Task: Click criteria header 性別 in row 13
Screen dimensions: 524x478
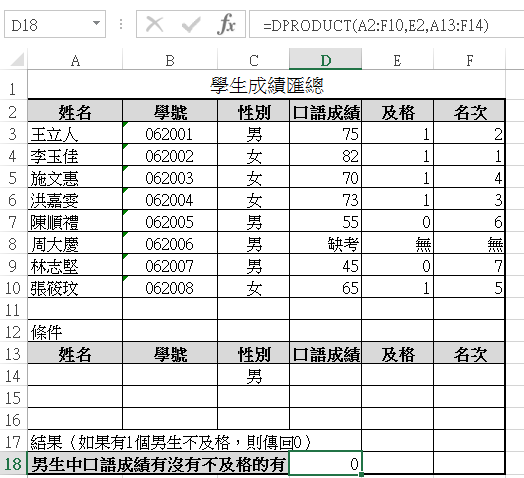Action: 254,354
